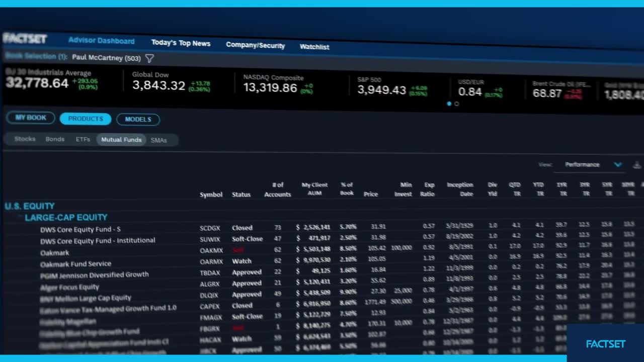This screenshot has width=644, height=362.
Task: Sort by the Status column header
Action: tap(241, 195)
